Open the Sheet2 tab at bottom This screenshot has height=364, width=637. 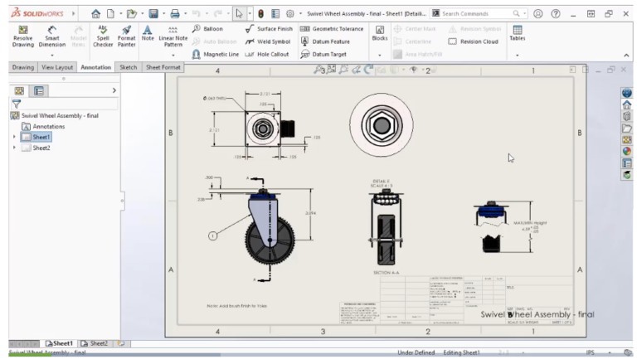click(x=98, y=342)
